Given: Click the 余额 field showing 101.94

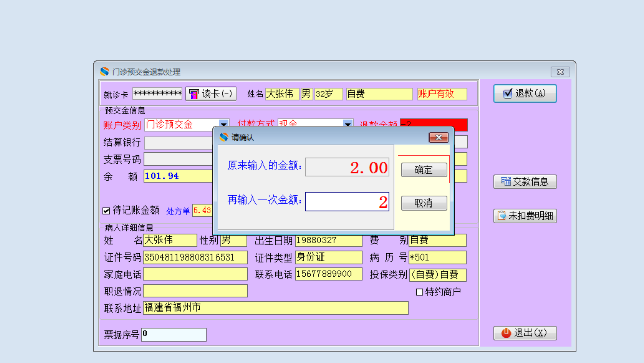Looking at the screenshot, I should [178, 176].
